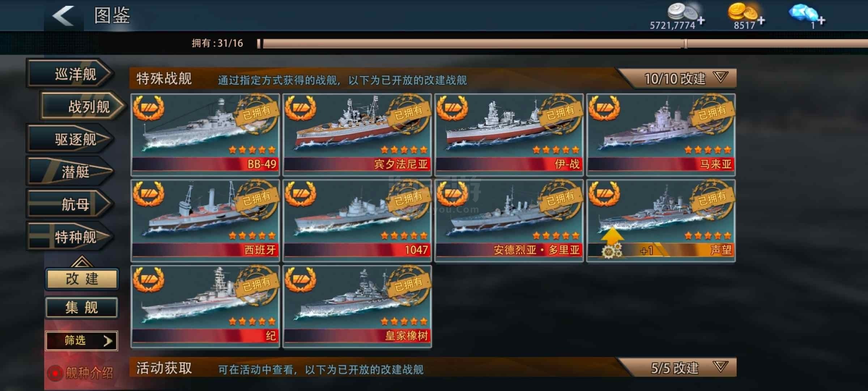Click the laurel badge on BB-49 card
868x391 pixels.
tap(148, 108)
